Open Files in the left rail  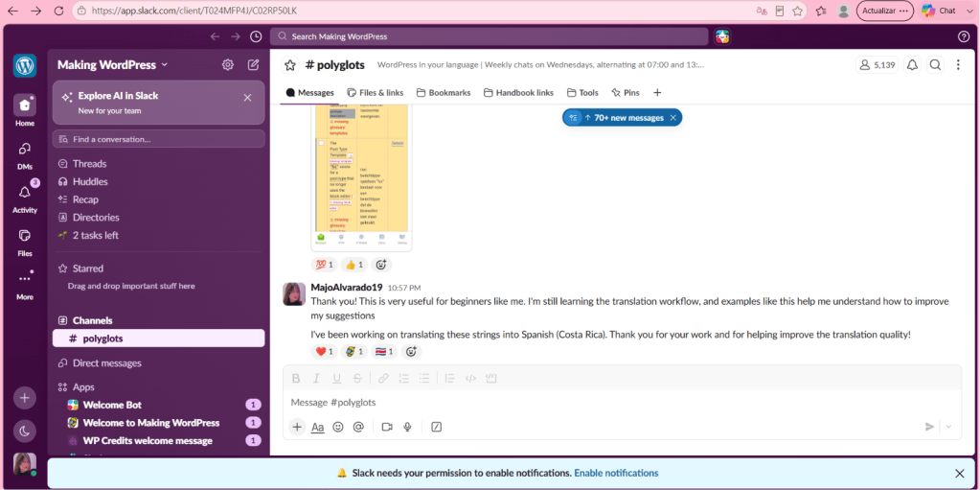pos(25,241)
